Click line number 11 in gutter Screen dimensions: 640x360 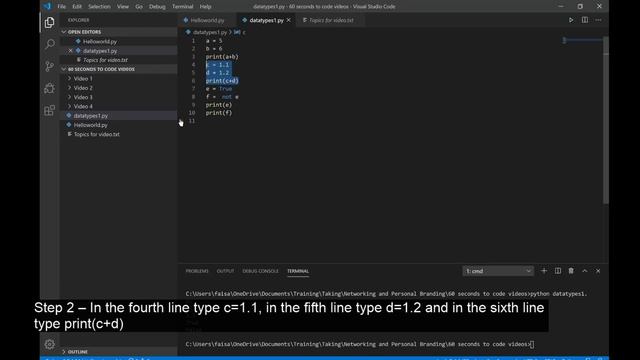192,121
